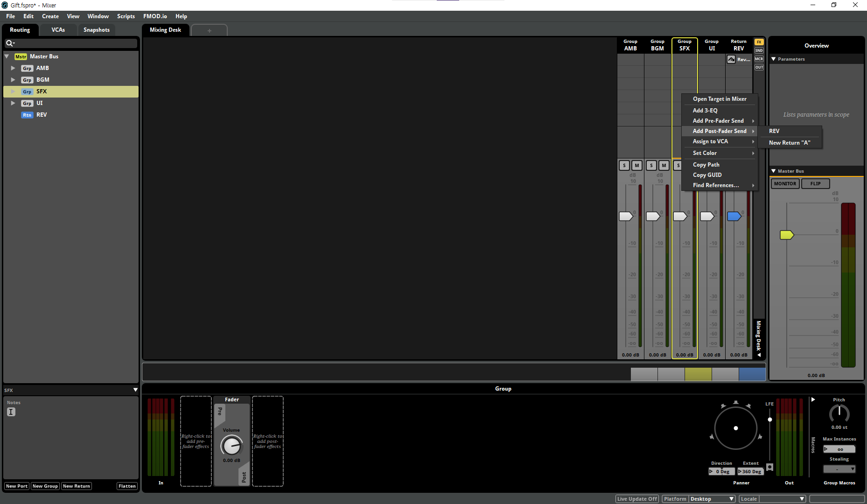867x504 pixels.
Task: Collapse the Master Bus section in Overview
Action: coord(774,171)
